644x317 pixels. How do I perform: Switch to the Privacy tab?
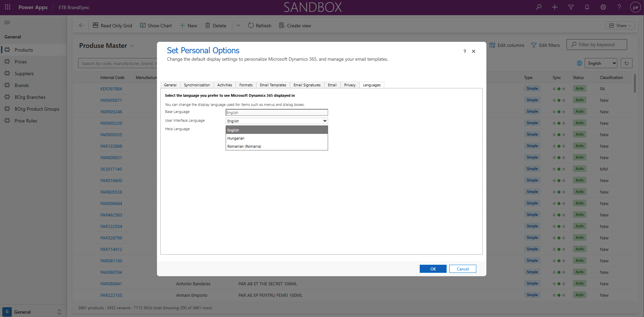(350, 85)
